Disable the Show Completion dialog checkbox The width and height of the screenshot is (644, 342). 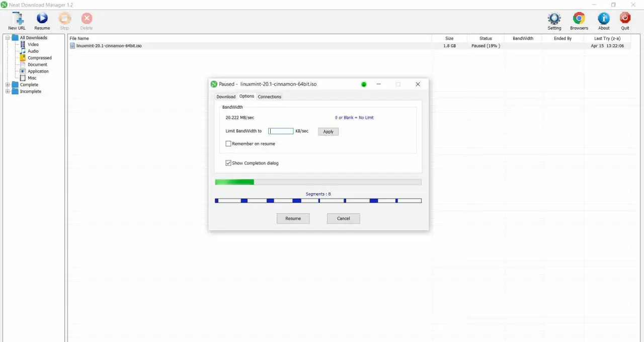point(228,162)
